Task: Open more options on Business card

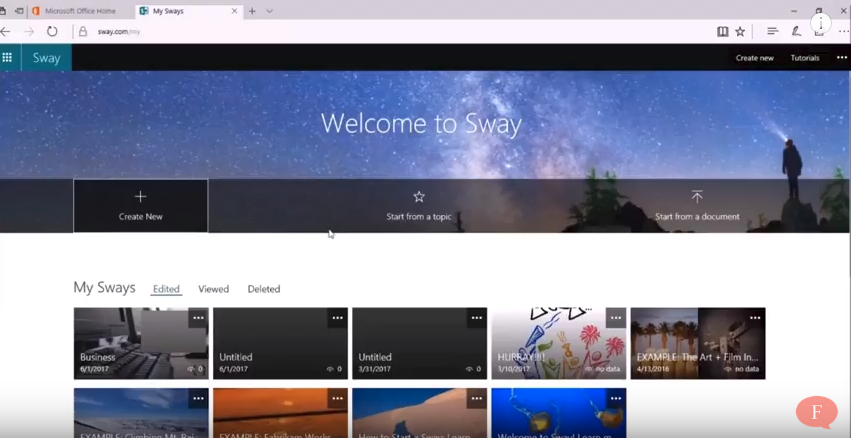Action: pos(198,318)
